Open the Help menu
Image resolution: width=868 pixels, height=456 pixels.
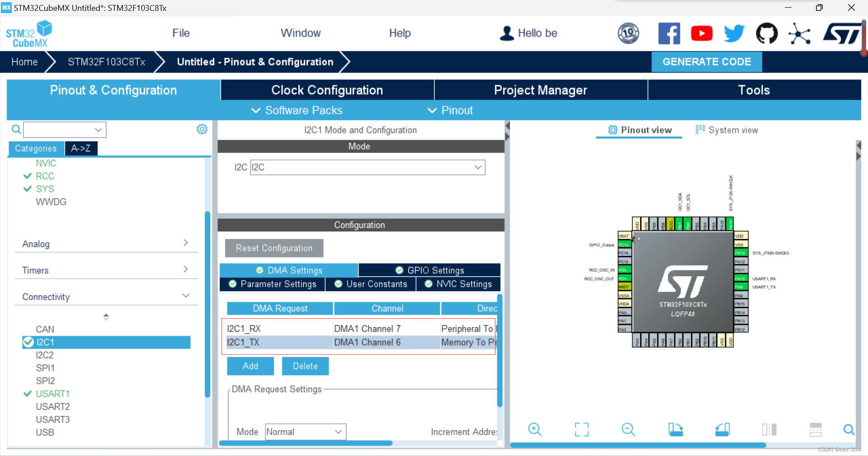[x=400, y=33]
